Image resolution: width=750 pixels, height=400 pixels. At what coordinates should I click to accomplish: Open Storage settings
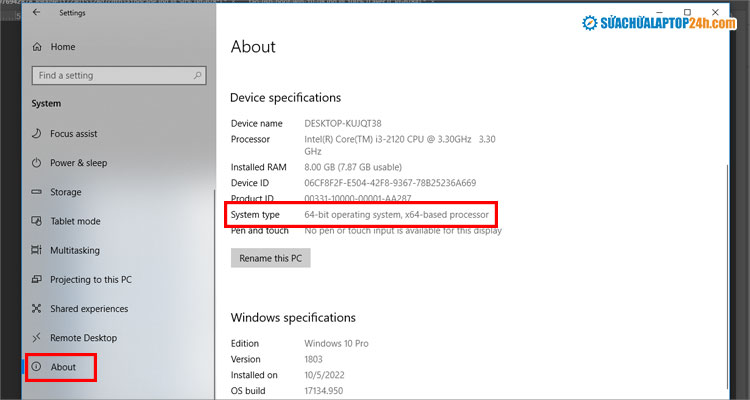tap(66, 192)
